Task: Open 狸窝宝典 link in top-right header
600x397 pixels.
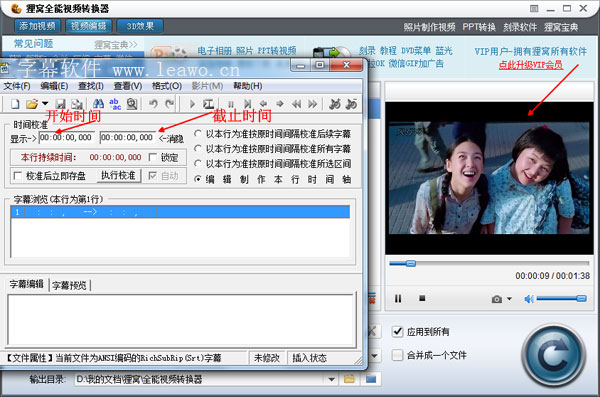Action: pos(561,27)
